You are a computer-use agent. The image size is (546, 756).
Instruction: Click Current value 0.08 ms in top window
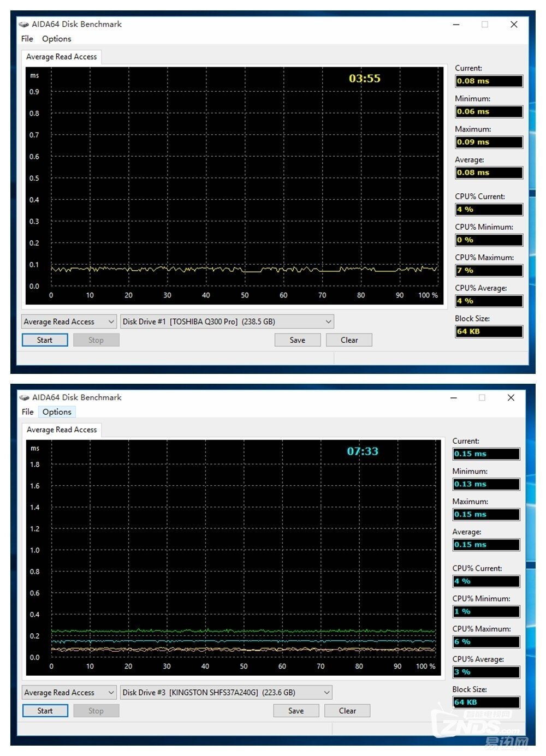click(x=489, y=81)
